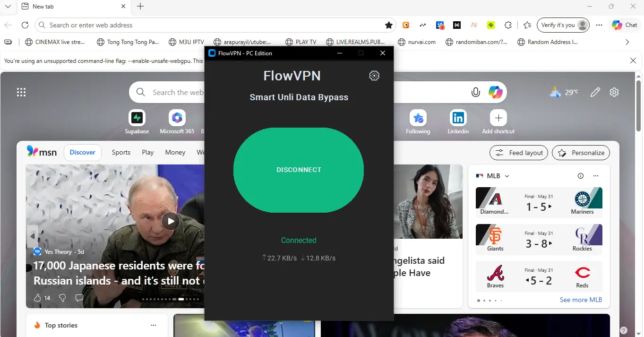
Task: Select the Sports tab in msn feed
Action: [121, 152]
